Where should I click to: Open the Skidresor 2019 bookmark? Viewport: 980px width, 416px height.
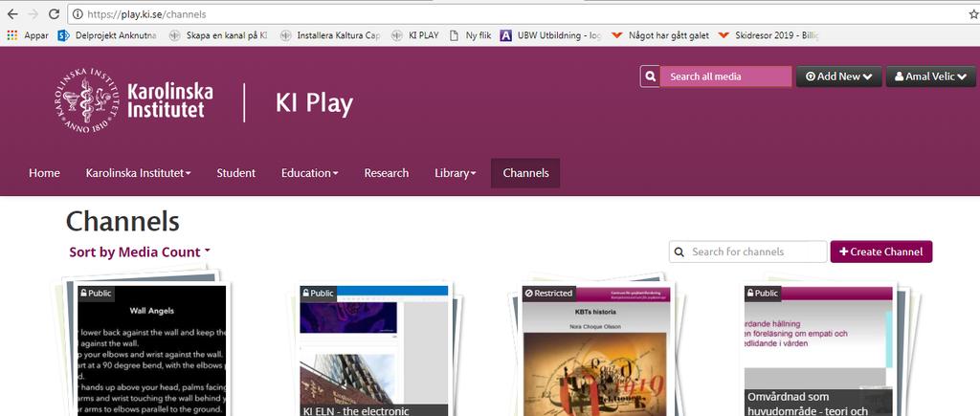click(x=769, y=35)
